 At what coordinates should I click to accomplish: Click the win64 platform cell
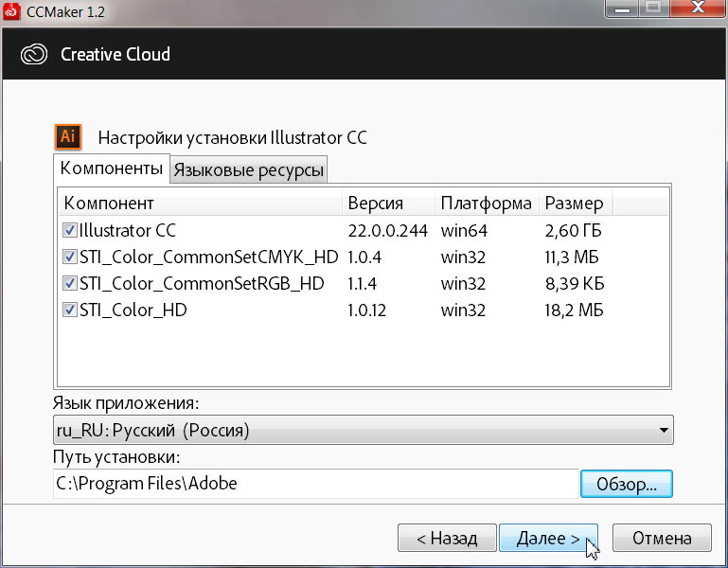pyautogui.click(x=464, y=230)
